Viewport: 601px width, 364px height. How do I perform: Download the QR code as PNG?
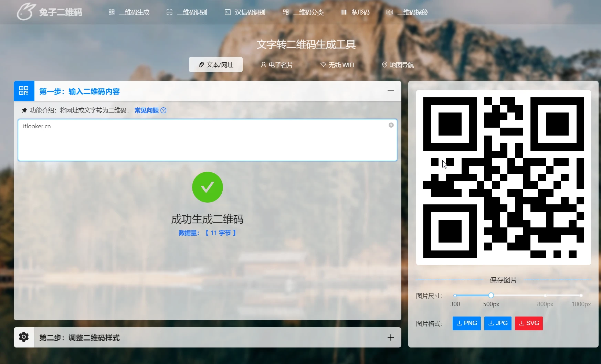467,323
